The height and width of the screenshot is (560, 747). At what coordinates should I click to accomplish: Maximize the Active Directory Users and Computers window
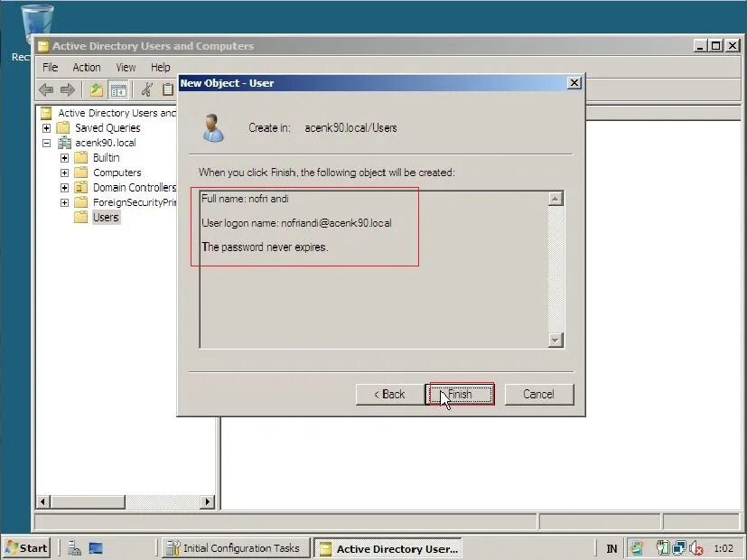click(x=715, y=46)
